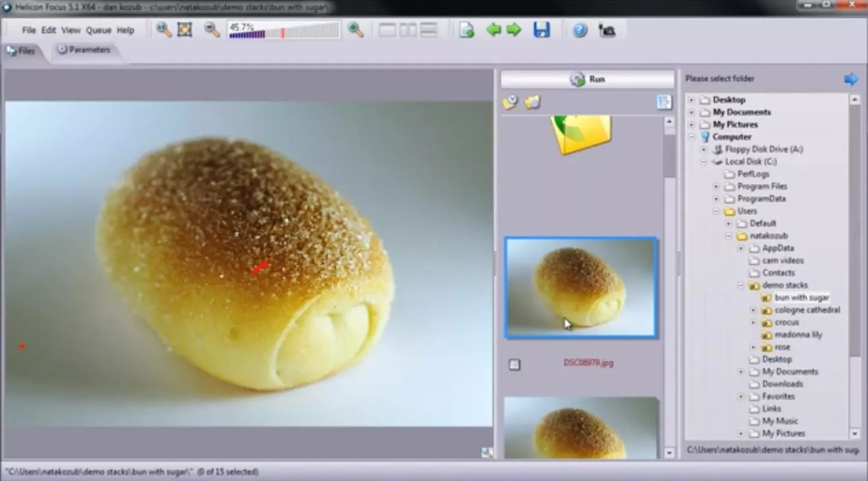
Task: Select the Contacts folder
Action: (778, 273)
